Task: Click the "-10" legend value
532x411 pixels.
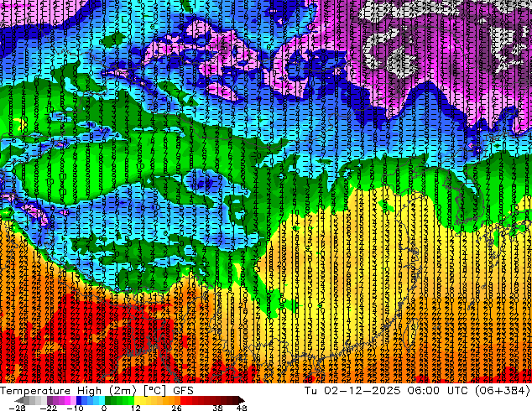Action: tap(75, 408)
